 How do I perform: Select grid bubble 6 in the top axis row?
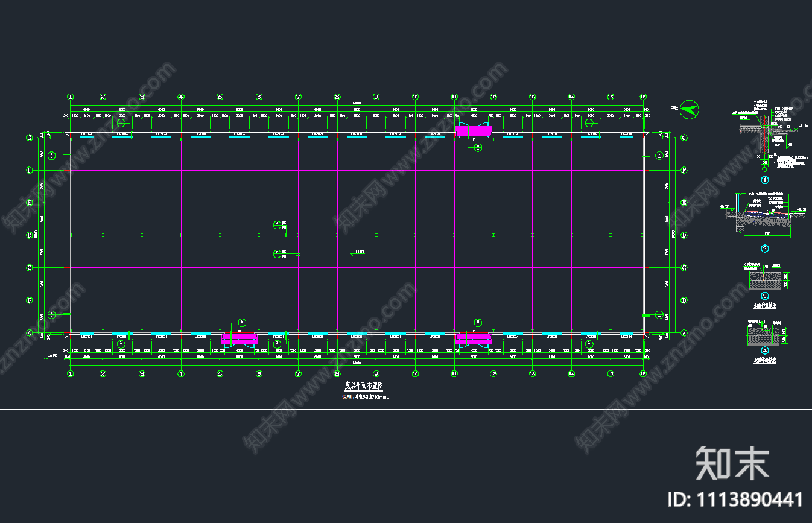click(x=259, y=97)
